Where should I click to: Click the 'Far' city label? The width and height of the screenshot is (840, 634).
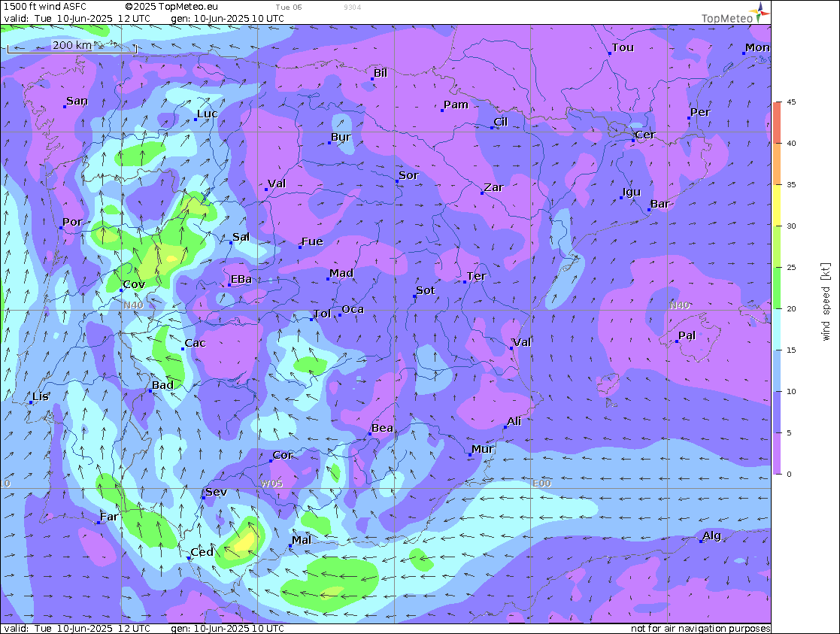[109, 517]
